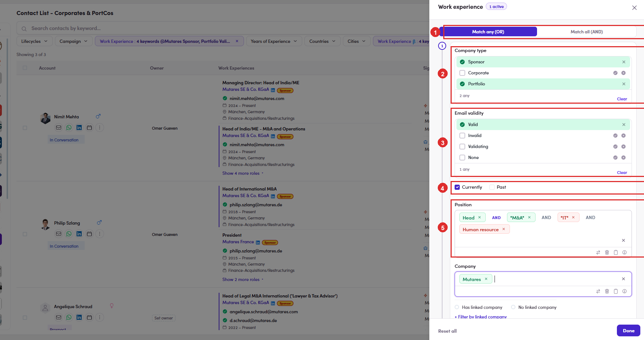Open the LinkedIn icon under Nimit Mehta
The image size is (644, 340).
(x=79, y=127)
